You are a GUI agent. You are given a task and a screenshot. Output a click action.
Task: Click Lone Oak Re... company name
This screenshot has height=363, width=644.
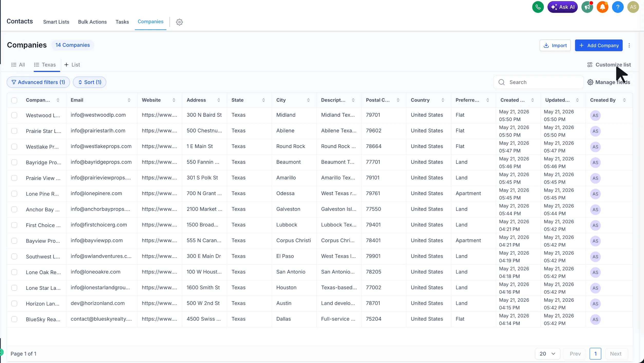[43, 272]
